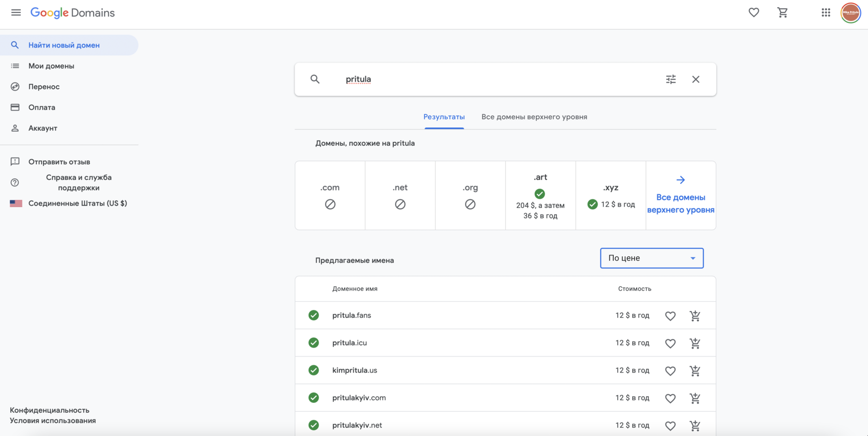Screen dimensions: 868x436
Task: Clear the pritula search query
Action: (x=696, y=79)
